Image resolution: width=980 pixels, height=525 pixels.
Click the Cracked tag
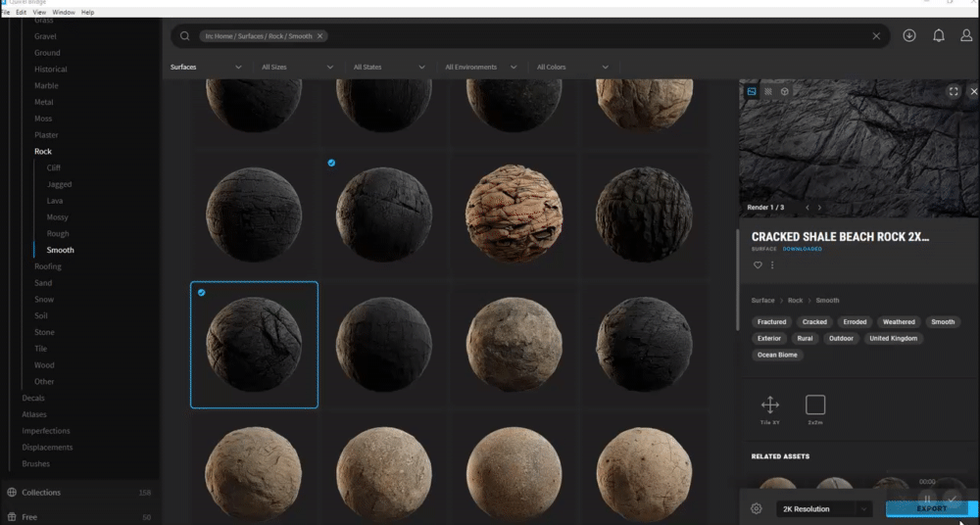click(814, 322)
